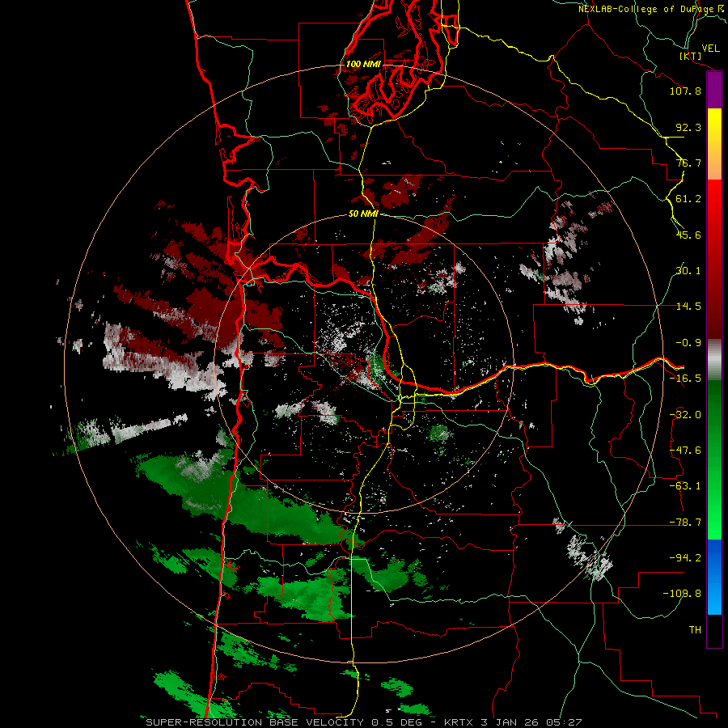The width and height of the screenshot is (728, 728).
Task: Pick the gray zero-velocity segment of color bar
Action: (x=714, y=360)
